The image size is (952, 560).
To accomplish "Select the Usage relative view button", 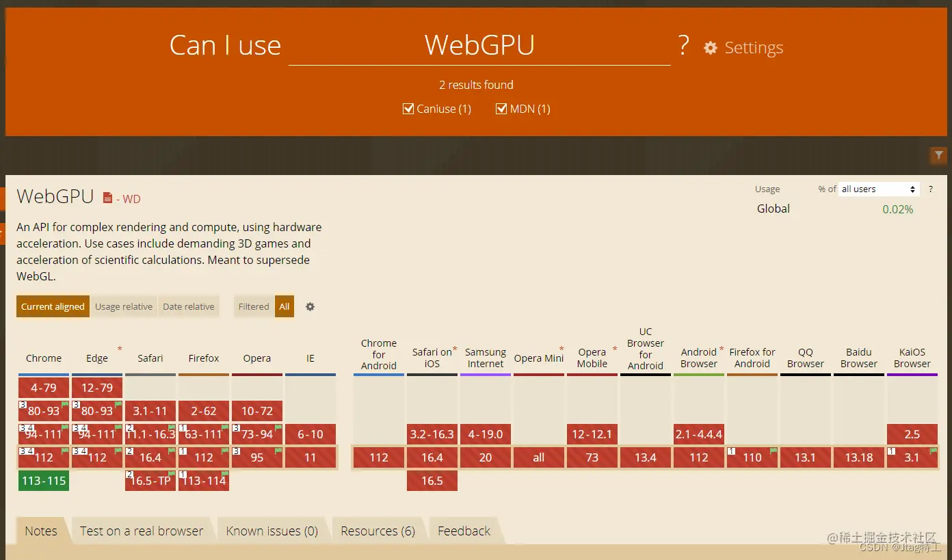I will 123,306.
